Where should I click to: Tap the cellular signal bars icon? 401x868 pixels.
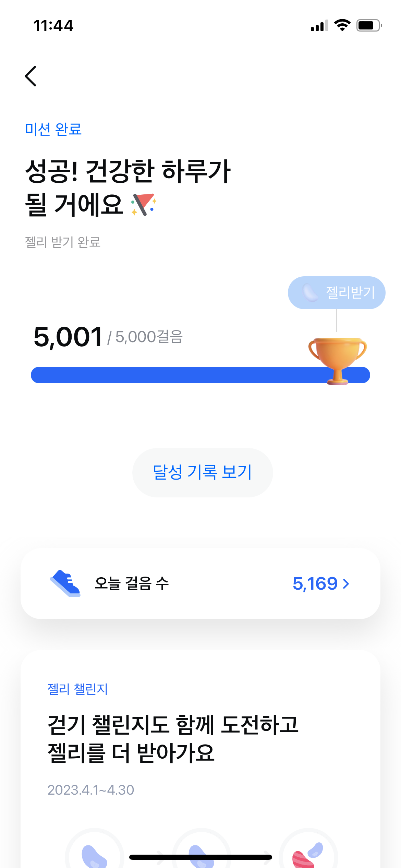[x=319, y=26]
